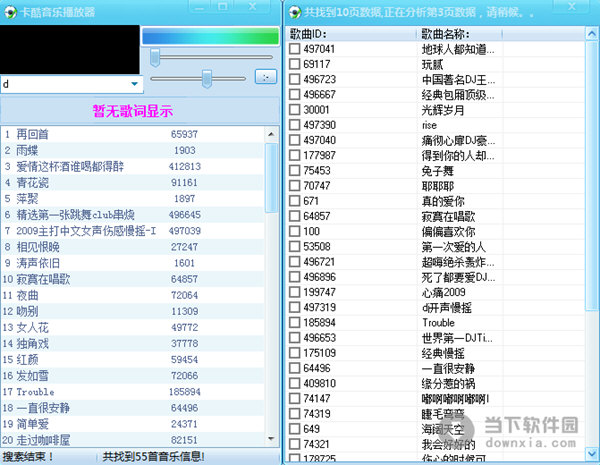Click result row 第一次爱的人
Viewport: 600px width, 465px height.
pyautogui.click(x=436, y=246)
